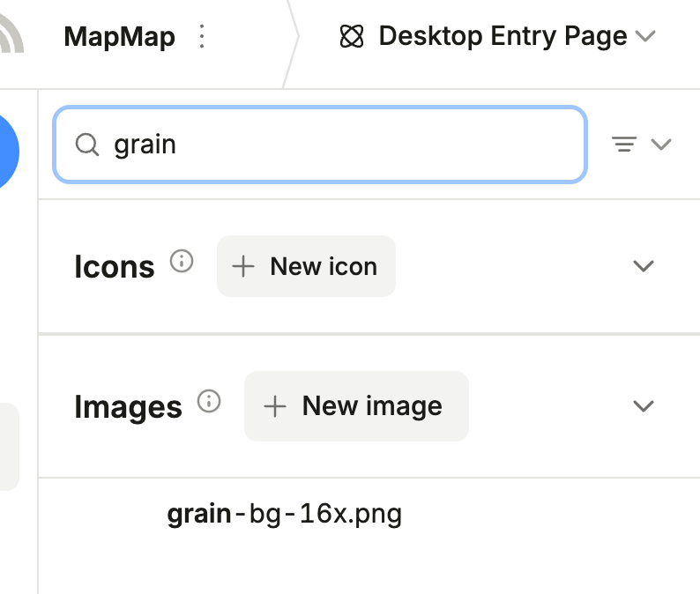Viewport: 700px width, 594px height.
Task: Open the filter lines icon
Action: click(x=624, y=145)
